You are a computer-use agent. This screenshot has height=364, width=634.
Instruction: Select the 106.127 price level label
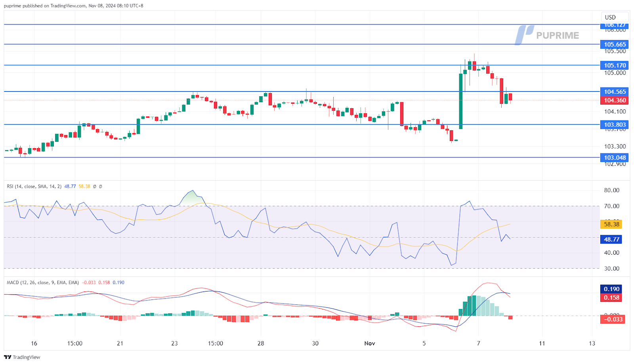(614, 25)
